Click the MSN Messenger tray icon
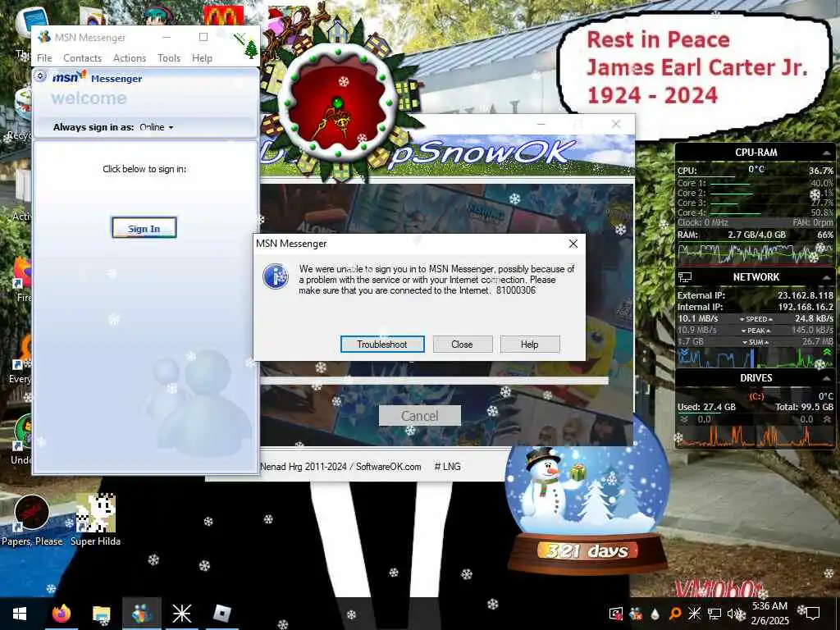This screenshot has height=630, width=840. [636, 614]
